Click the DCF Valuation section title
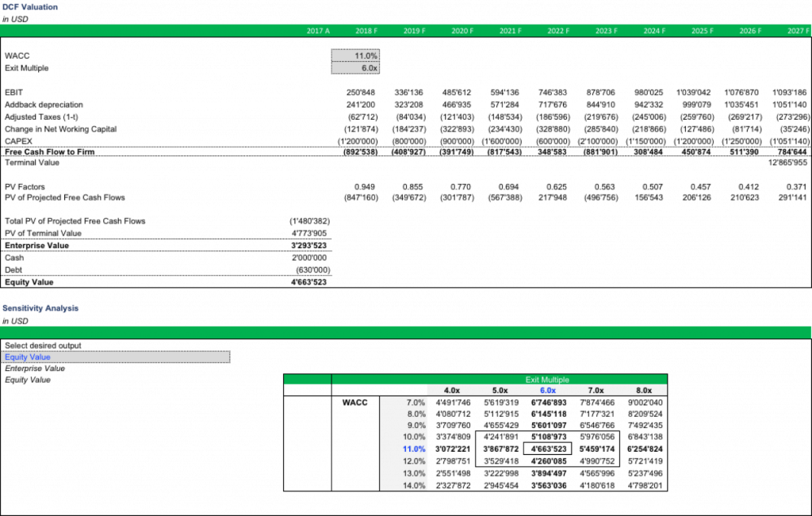812x516 pixels. pyautogui.click(x=30, y=7)
